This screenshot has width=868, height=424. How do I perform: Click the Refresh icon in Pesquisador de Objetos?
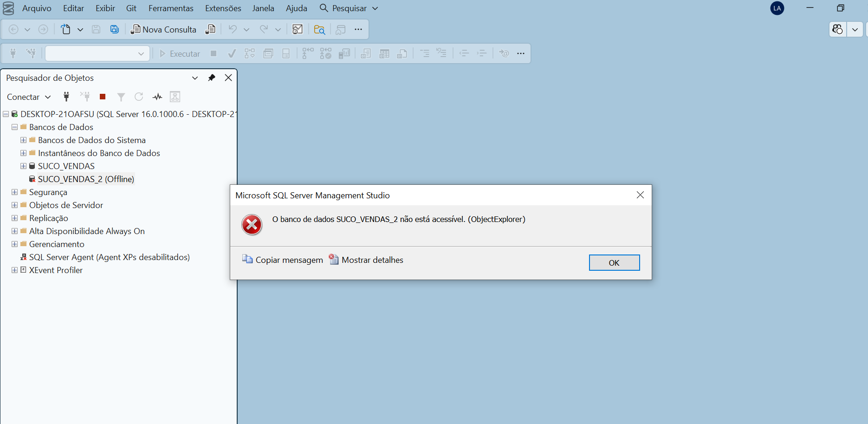click(139, 97)
